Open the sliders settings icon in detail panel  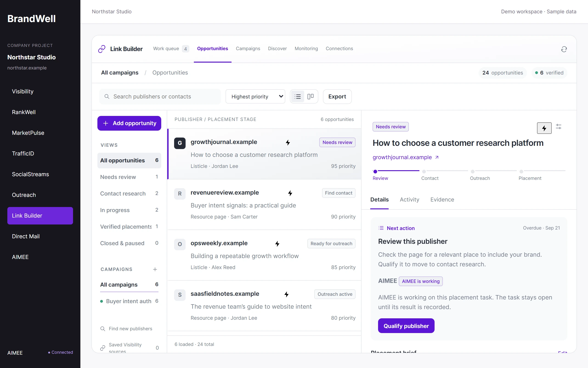pyautogui.click(x=559, y=126)
